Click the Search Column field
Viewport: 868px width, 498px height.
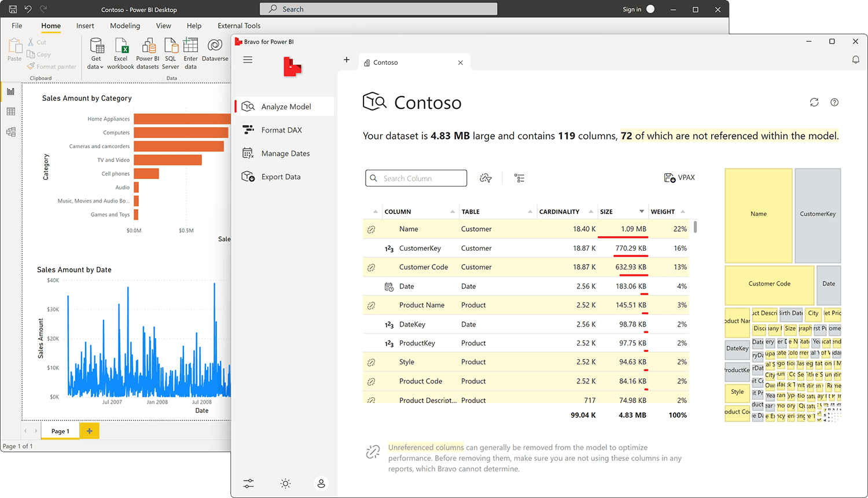pyautogui.click(x=416, y=178)
